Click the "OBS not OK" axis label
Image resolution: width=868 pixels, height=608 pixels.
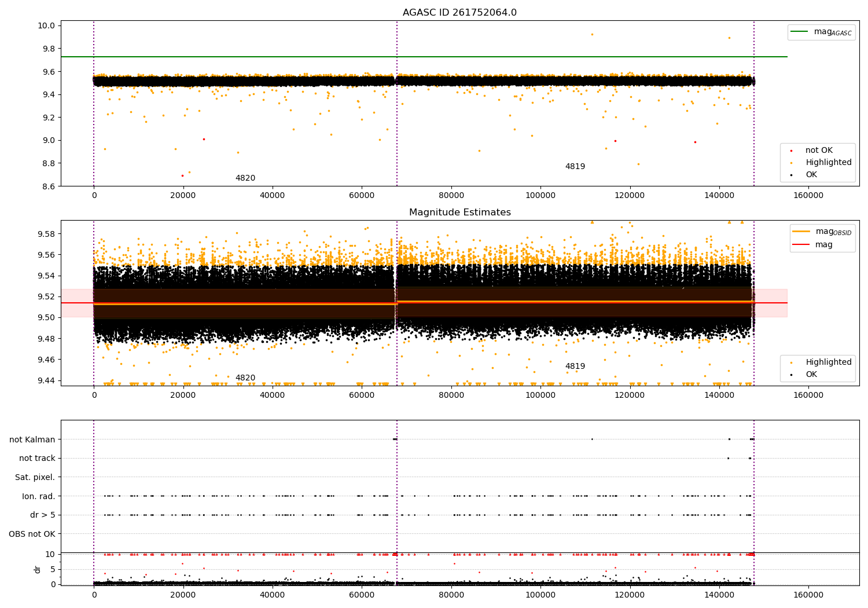[x=32, y=534]
